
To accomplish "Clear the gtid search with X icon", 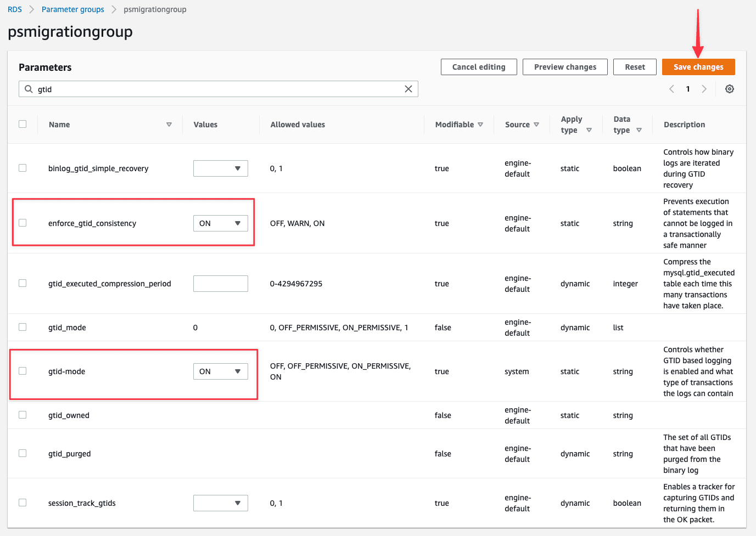I will click(408, 89).
